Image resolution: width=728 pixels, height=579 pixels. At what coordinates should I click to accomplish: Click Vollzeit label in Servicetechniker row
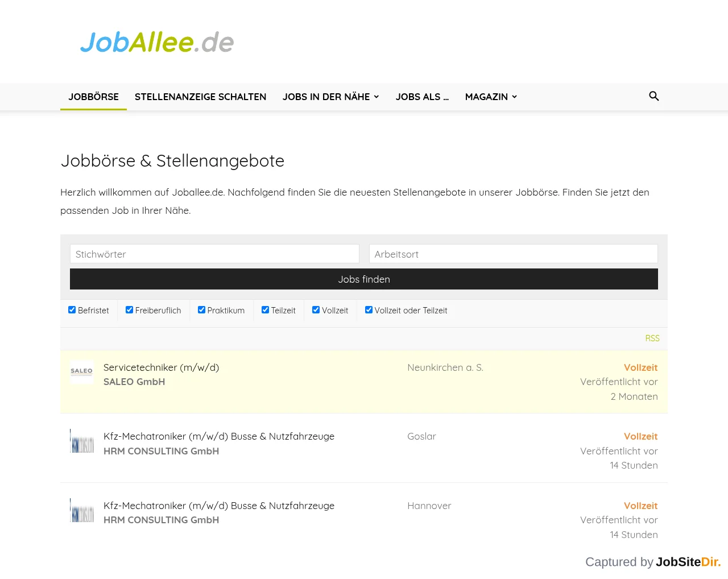coord(640,367)
